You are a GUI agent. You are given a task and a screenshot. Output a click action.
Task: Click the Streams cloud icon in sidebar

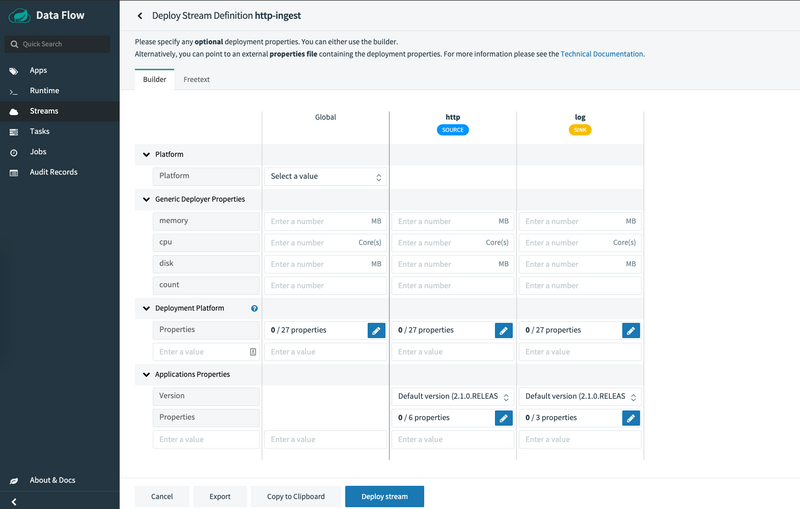click(14, 112)
